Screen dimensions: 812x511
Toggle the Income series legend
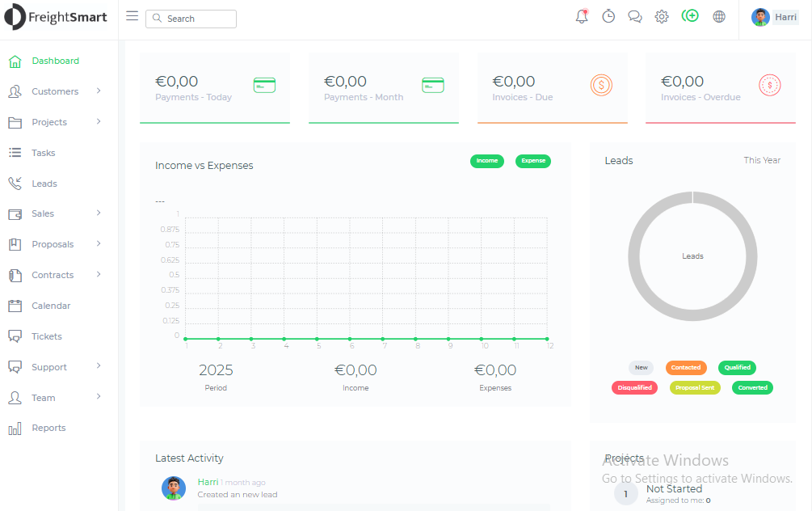pos(487,161)
